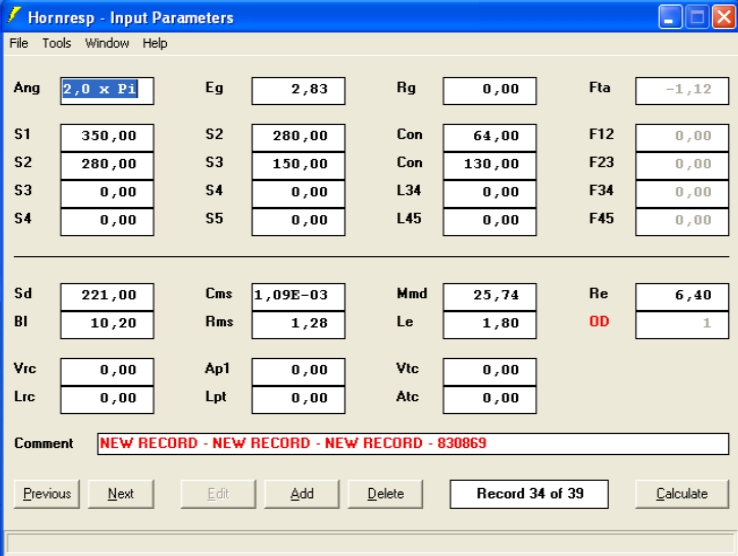This screenshot has width=738, height=556.
Task: Click the F34 greyed field
Action: pyautogui.click(x=682, y=193)
